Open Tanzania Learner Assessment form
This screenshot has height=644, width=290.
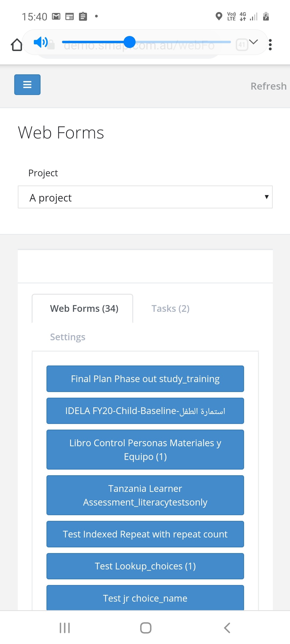145,495
